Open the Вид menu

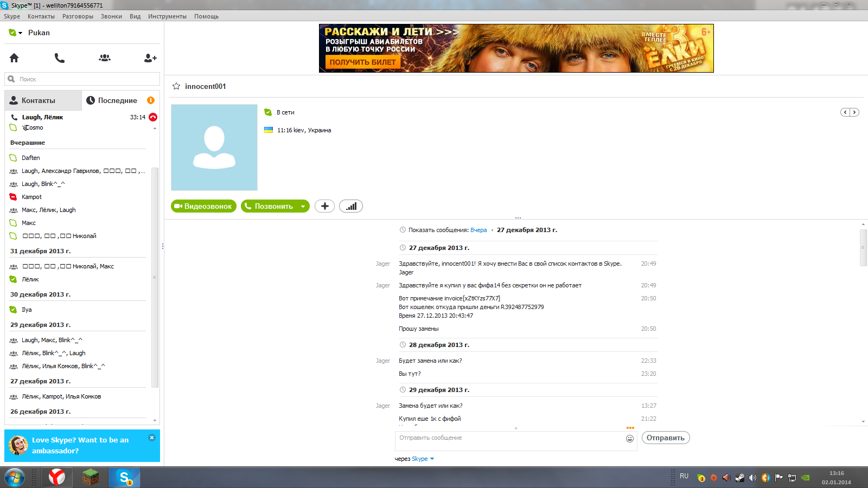(x=135, y=16)
